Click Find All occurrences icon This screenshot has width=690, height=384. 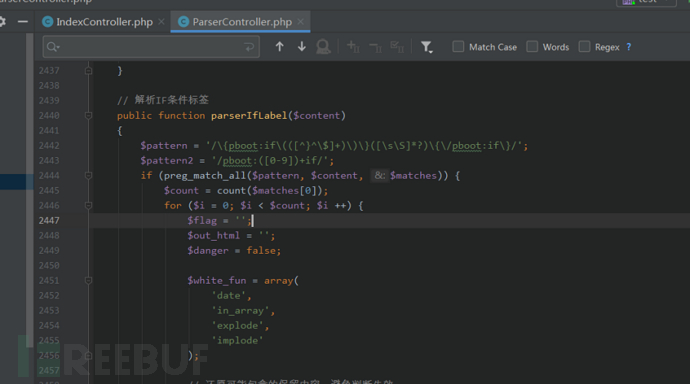click(323, 47)
